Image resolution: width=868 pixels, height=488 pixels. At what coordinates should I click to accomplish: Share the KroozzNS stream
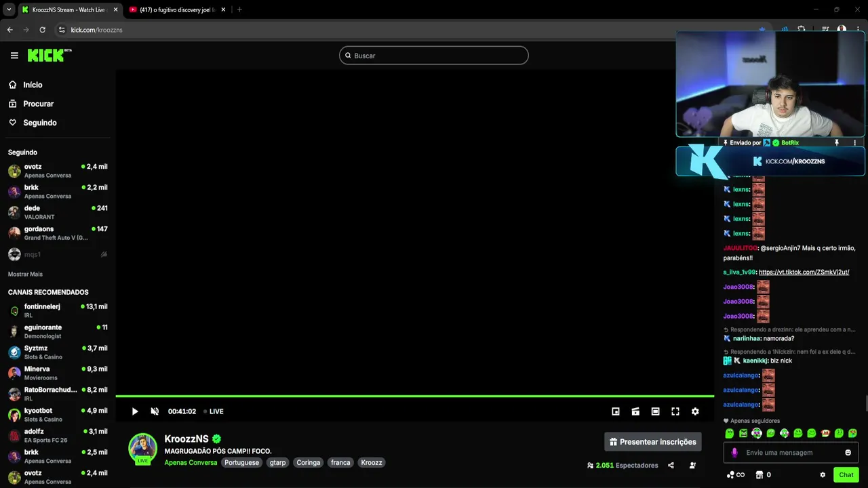pos(671,466)
